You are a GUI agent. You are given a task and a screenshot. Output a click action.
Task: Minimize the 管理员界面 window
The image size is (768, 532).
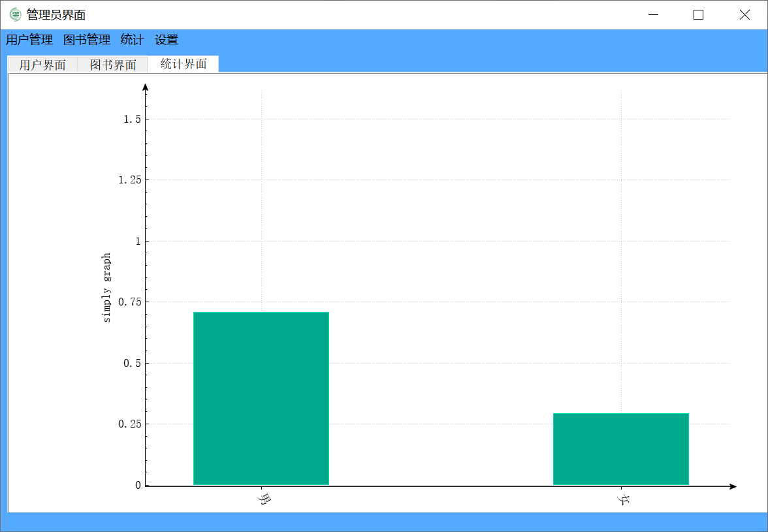[x=653, y=14]
